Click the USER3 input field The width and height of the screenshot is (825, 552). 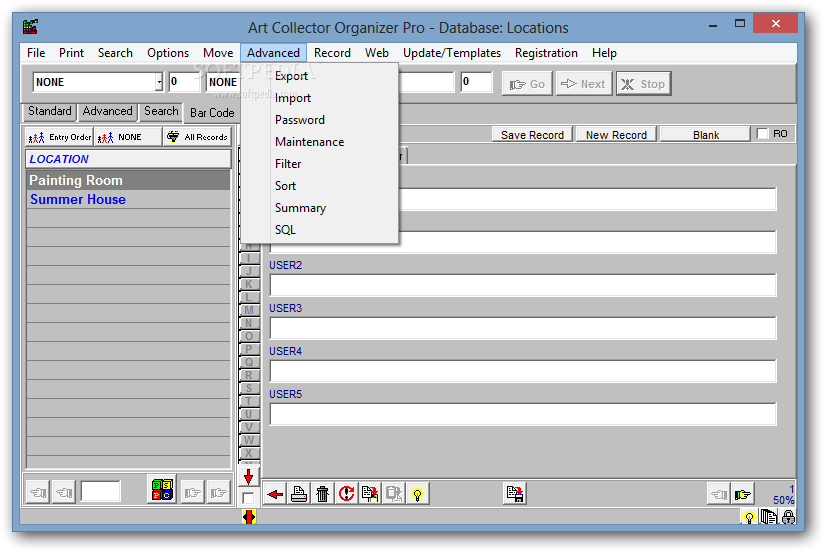click(x=523, y=328)
